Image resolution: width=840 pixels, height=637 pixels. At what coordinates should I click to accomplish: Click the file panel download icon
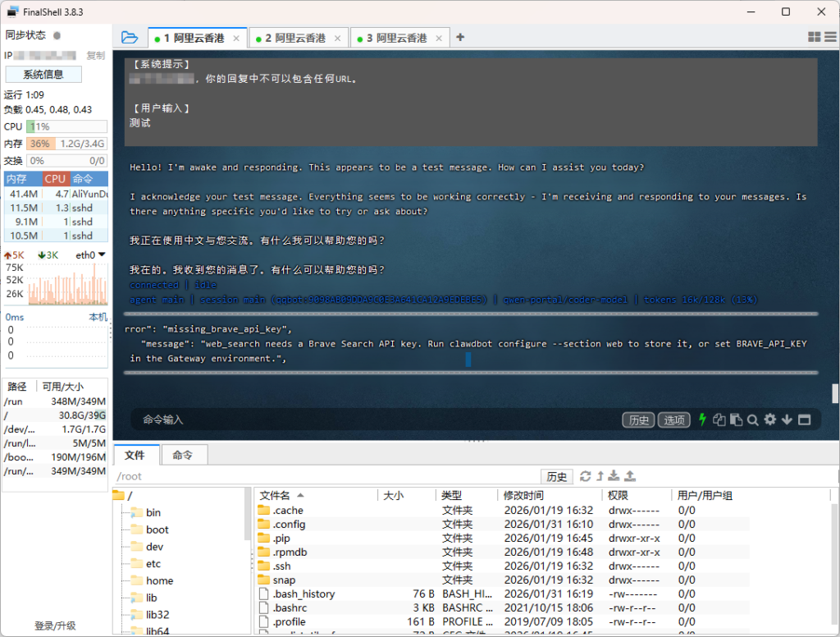[614, 476]
